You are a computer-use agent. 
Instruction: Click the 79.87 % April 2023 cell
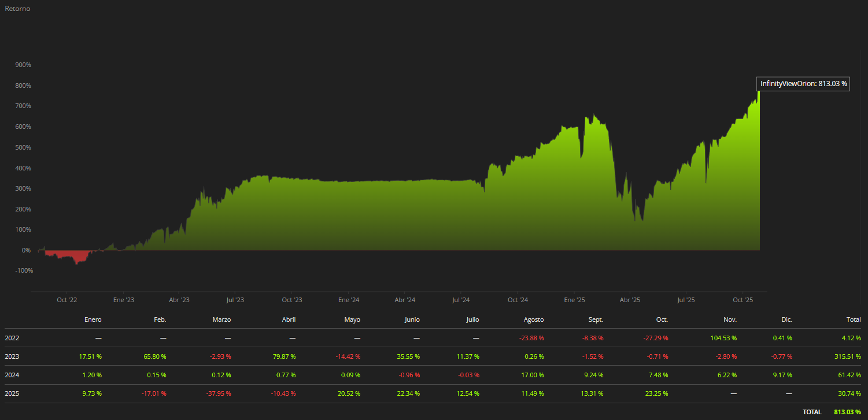(285, 356)
